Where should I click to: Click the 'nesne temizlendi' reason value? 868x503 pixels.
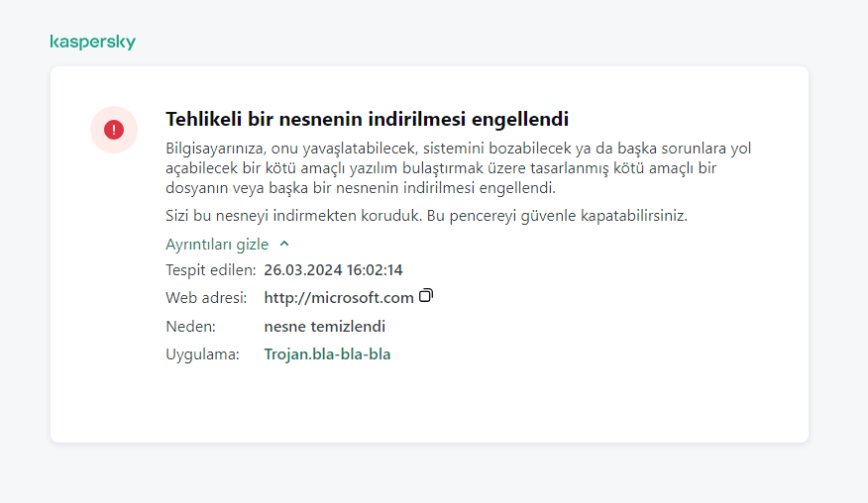325,326
